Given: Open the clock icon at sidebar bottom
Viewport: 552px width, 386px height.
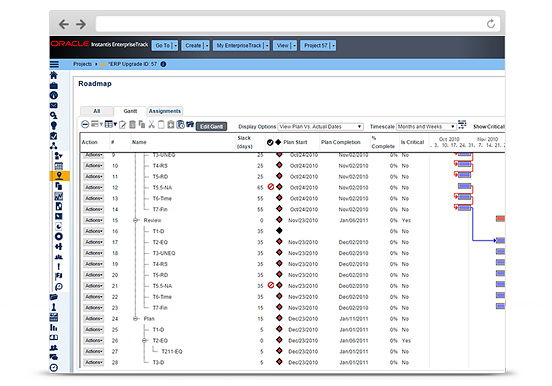Looking at the screenshot, I should (54, 368).
